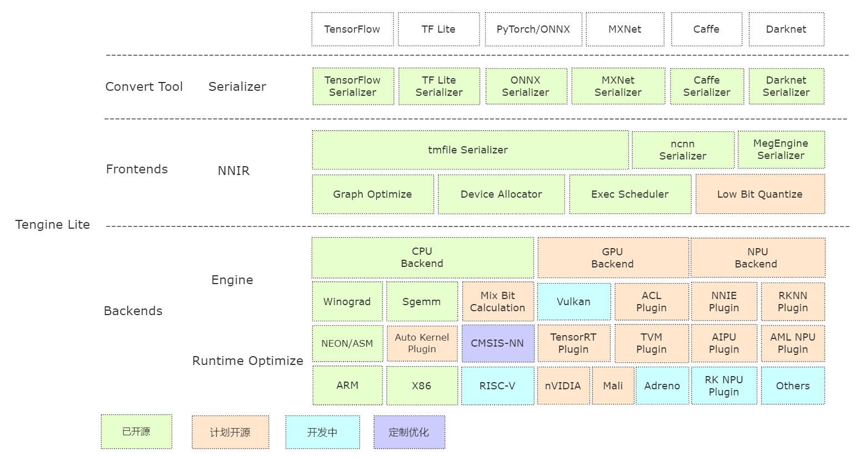Click the TensorRT Plugin box

pyautogui.click(x=574, y=343)
